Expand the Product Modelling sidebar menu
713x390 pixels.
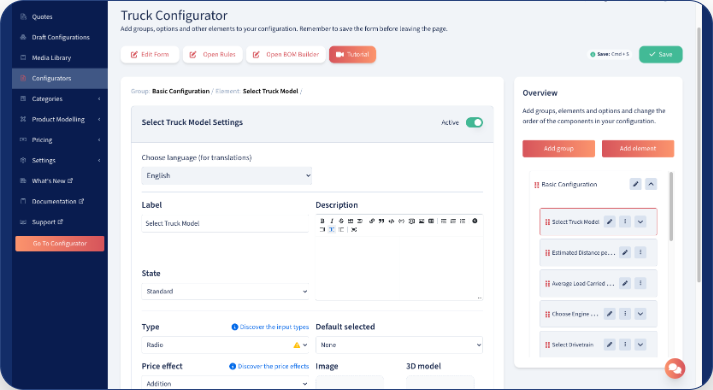(60, 119)
